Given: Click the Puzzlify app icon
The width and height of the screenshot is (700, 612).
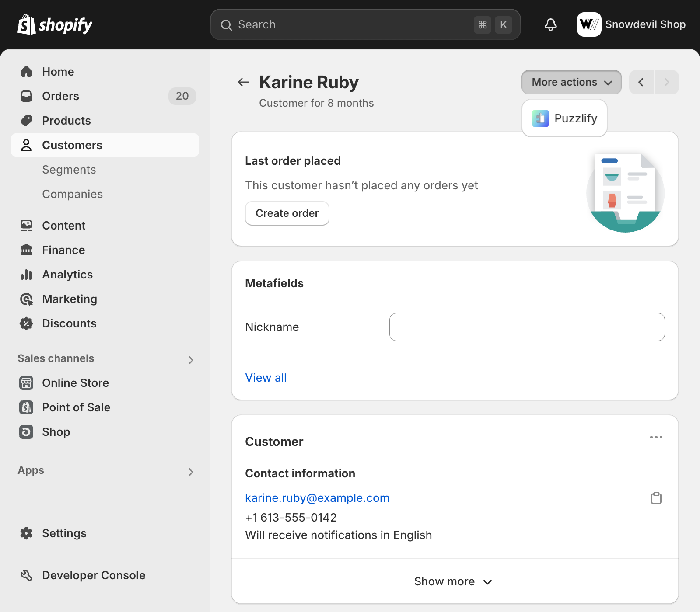Looking at the screenshot, I should (540, 118).
